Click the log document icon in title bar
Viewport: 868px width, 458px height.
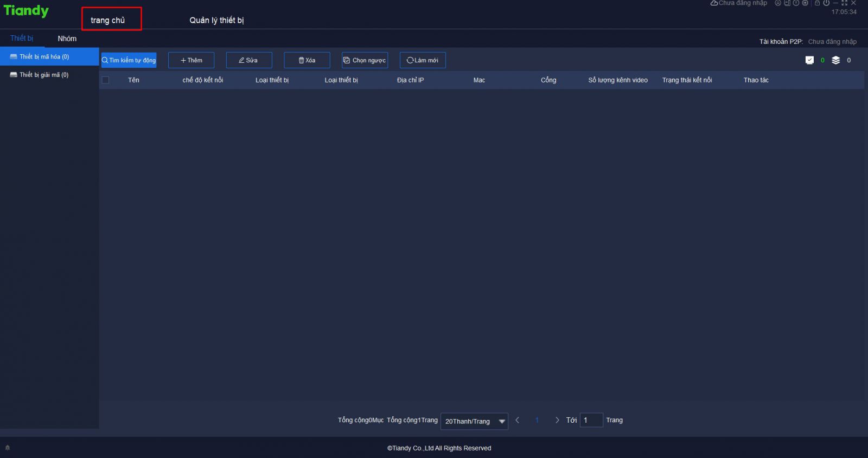click(787, 3)
